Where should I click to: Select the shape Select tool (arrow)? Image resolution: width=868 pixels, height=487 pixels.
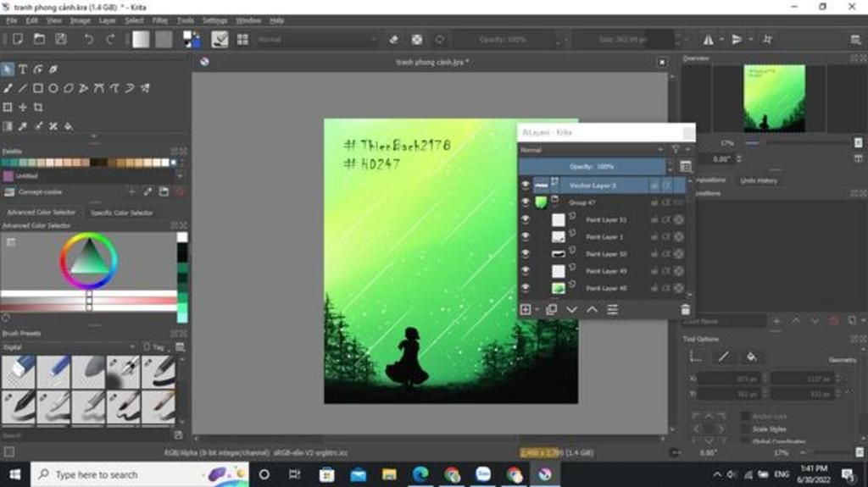pyautogui.click(x=7, y=69)
